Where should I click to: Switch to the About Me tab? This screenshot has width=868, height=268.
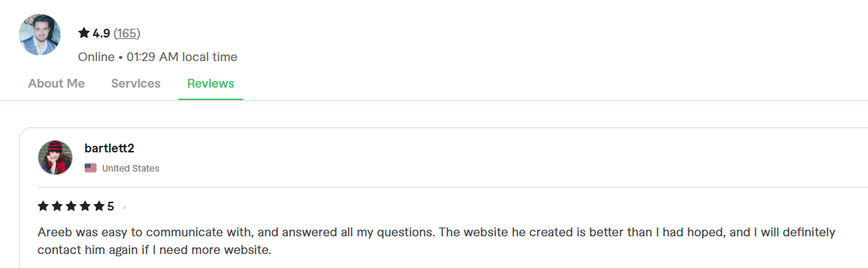coord(57,83)
